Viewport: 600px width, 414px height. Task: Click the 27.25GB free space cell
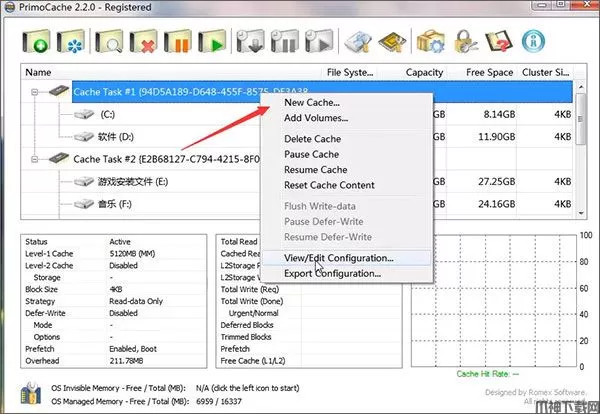496,182
